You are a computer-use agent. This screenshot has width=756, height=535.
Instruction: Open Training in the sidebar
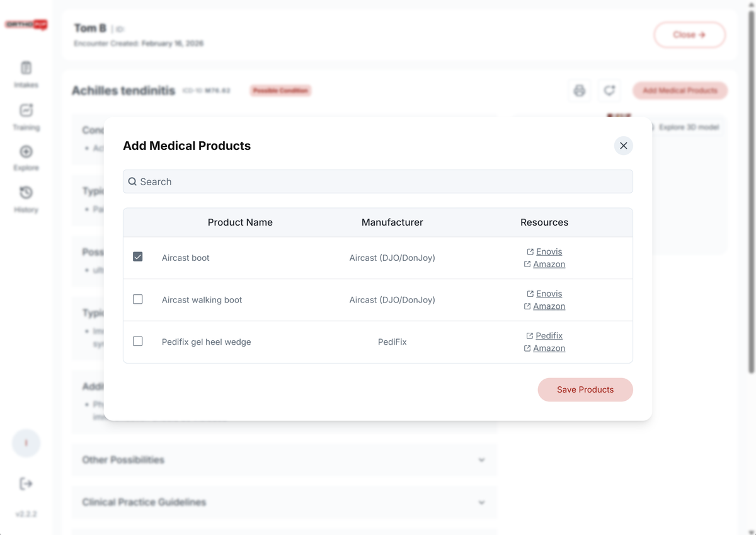pyautogui.click(x=26, y=117)
